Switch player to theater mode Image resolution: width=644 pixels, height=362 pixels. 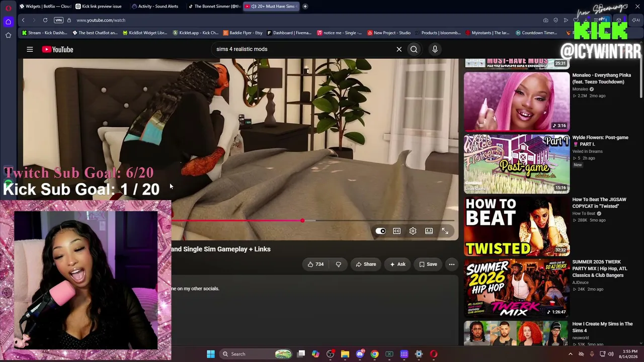[x=429, y=231]
